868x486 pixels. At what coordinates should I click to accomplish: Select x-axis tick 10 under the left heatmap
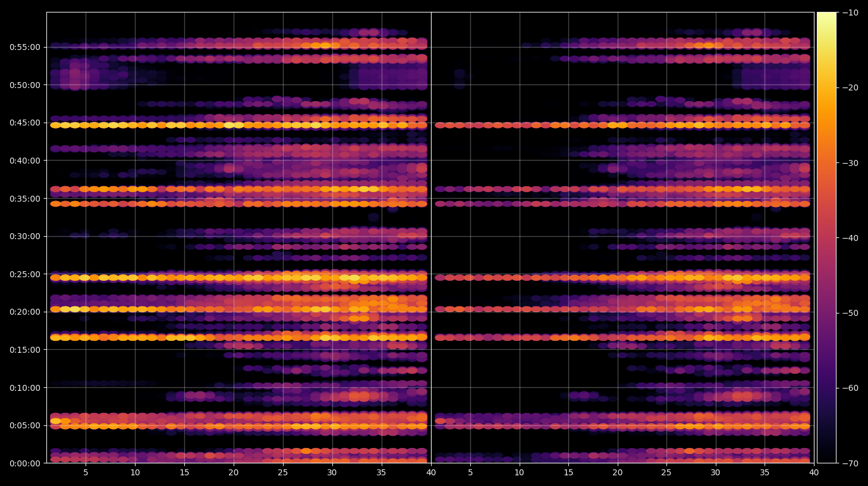click(x=135, y=473)
